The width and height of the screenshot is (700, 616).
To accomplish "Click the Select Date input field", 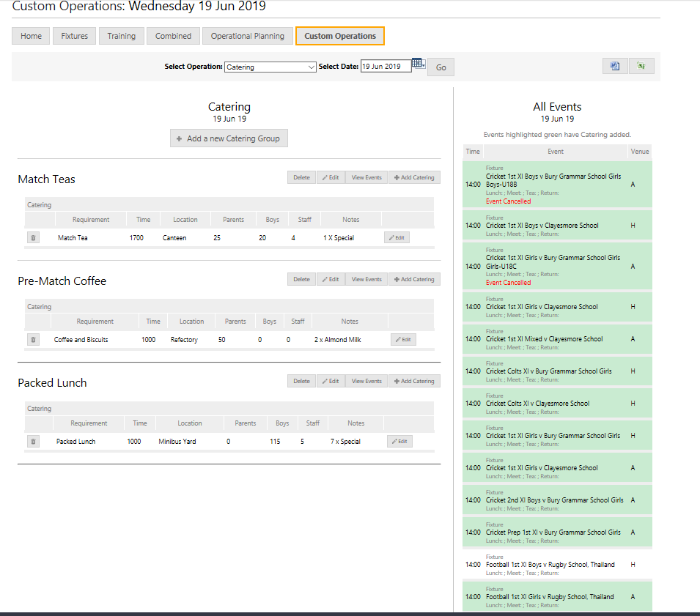I will (x=386, y=66).
